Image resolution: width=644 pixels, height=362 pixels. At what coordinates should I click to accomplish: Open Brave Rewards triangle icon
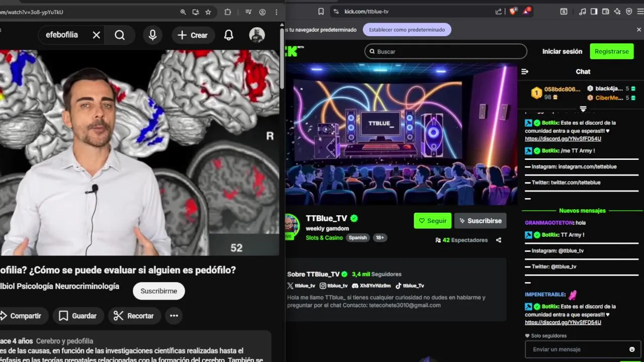[527, 11]
